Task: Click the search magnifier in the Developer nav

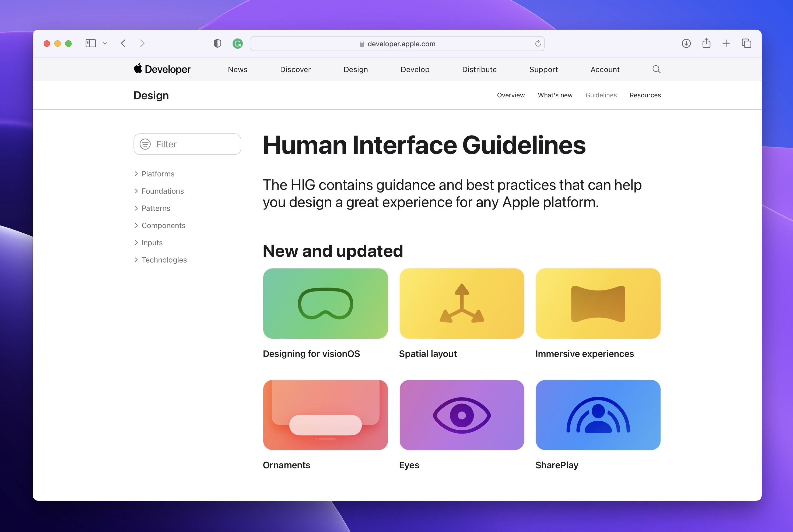Action: click(x=656, y=70)
